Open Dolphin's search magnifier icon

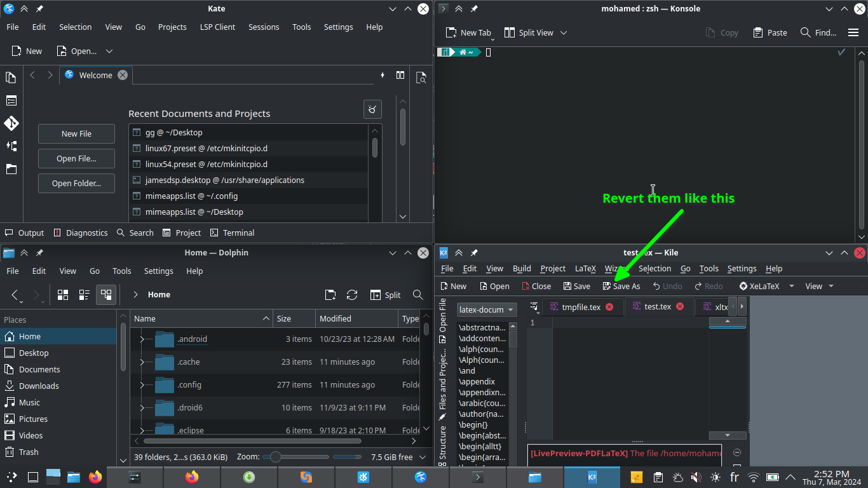(417, 295)
